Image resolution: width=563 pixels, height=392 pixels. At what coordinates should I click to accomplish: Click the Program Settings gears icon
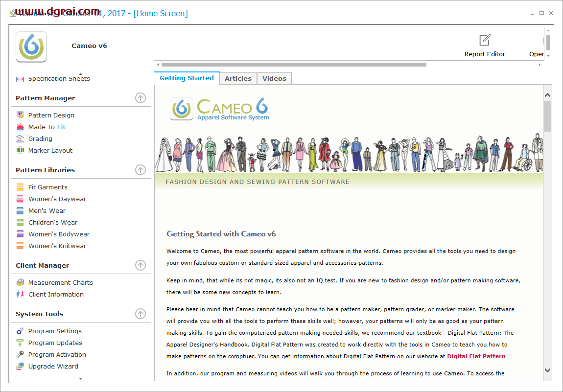point(20,331)
